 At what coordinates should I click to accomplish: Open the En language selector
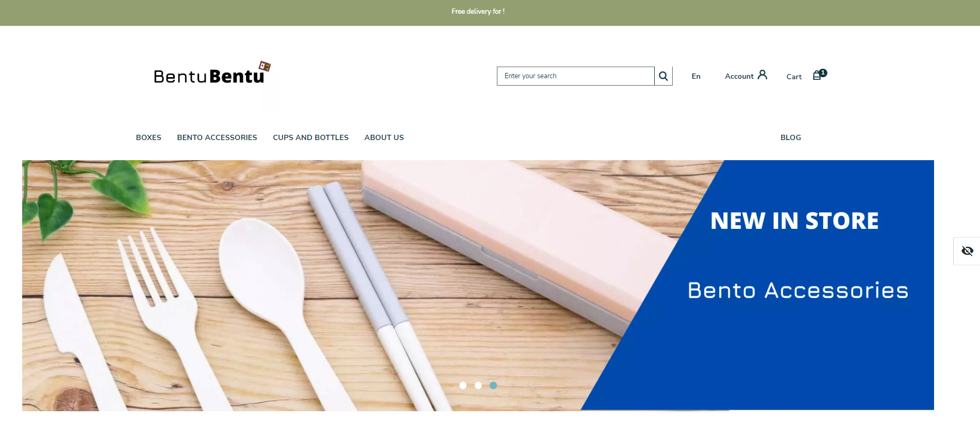point(696,76)
